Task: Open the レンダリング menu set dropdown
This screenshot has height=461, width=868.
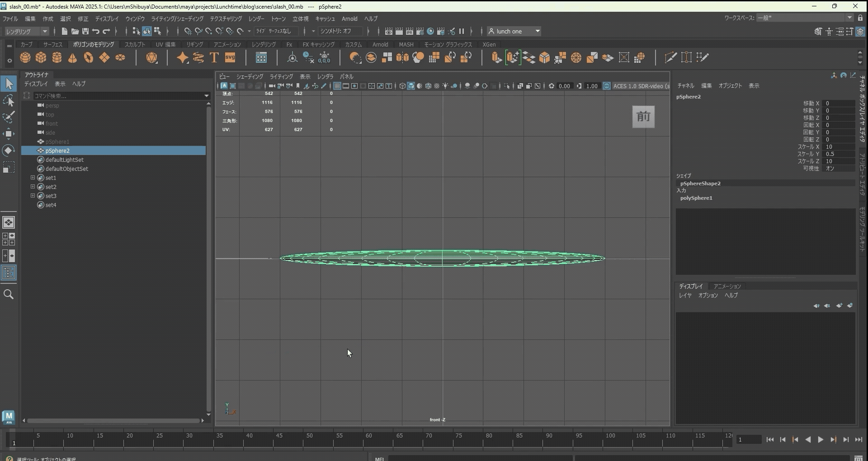Action: [27, 31]
